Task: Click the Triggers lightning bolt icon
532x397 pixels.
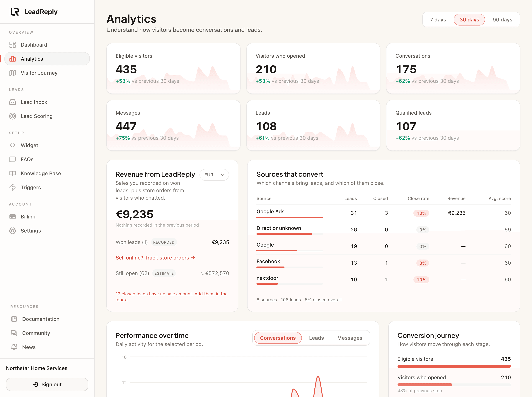Action: coord(13,187)
